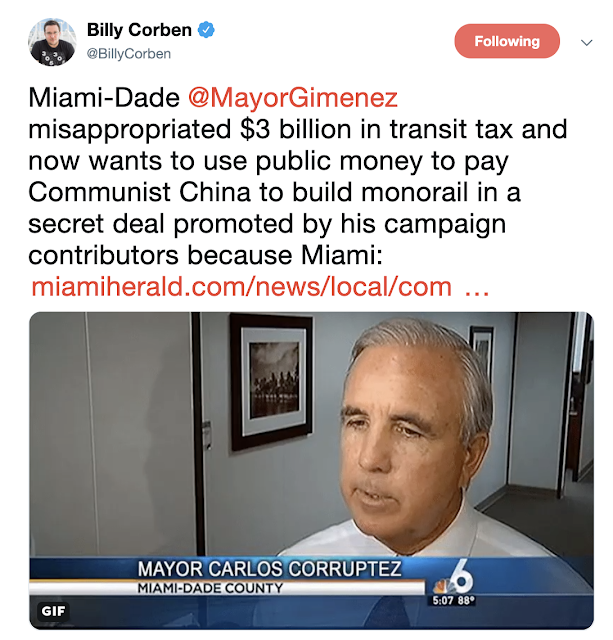Visit the @BillyCorben handle

click(129, 53)
